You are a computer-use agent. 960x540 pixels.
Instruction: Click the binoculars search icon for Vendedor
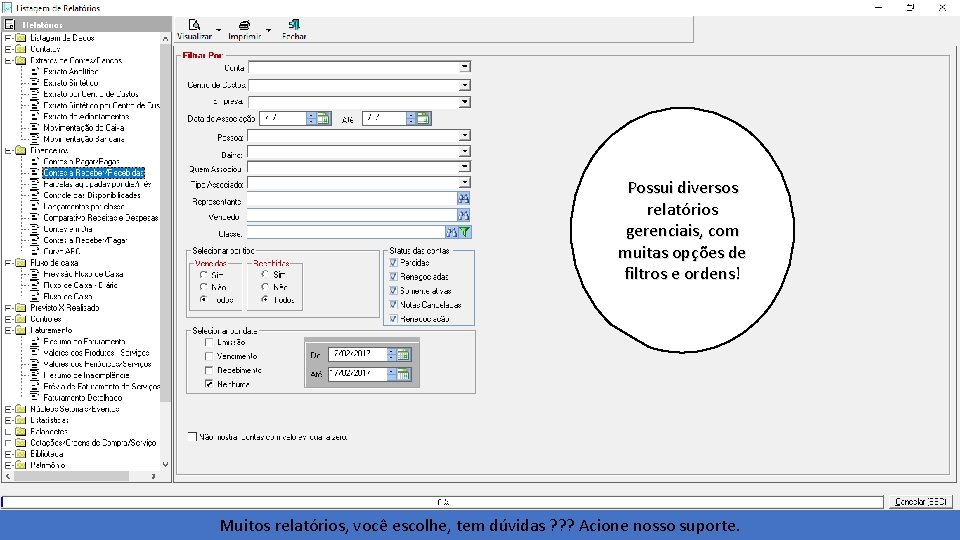click(x=463, y=215)
